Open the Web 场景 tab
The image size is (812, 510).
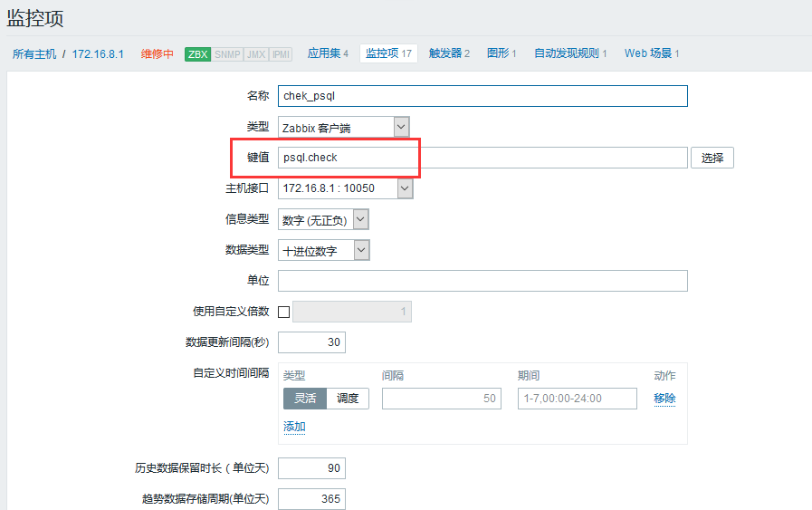coord(652,53)
